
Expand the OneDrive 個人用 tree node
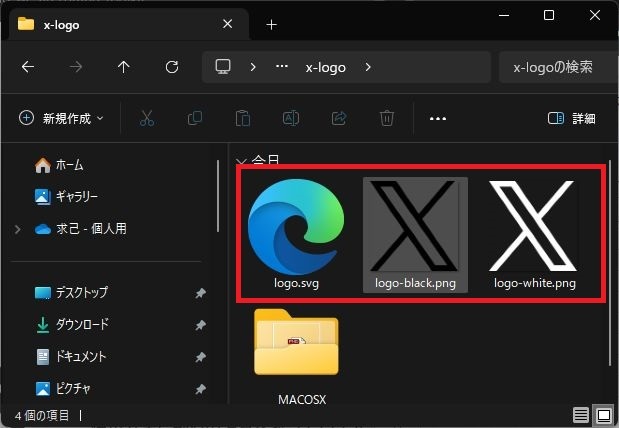(17, 229)
